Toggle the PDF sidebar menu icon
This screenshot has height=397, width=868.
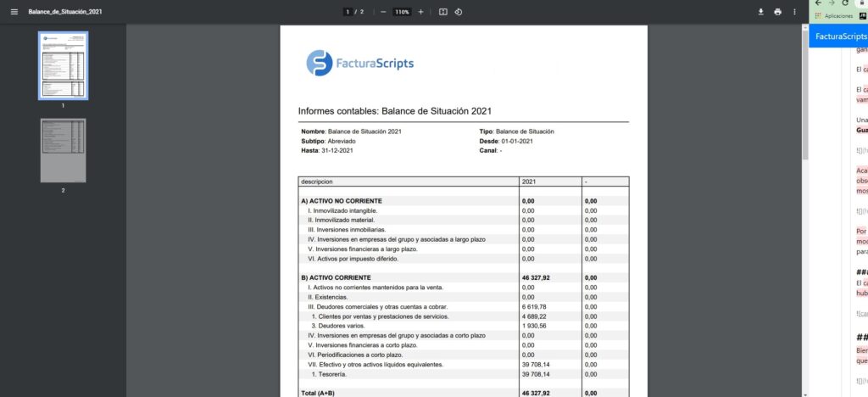(14, 12)
